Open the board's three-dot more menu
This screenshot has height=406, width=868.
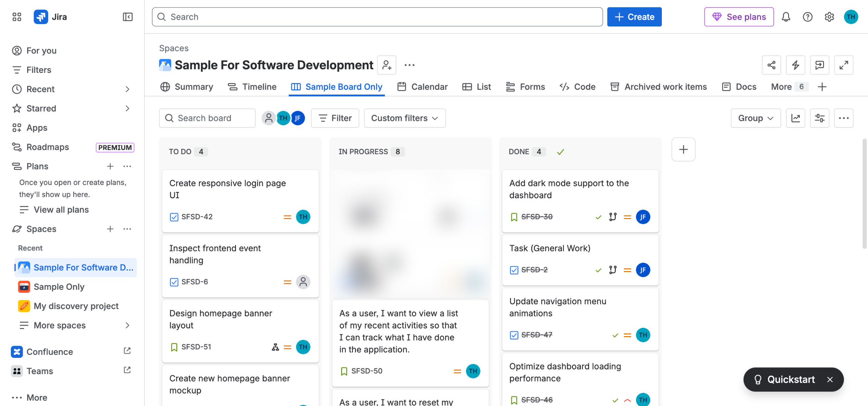[844, 118]
